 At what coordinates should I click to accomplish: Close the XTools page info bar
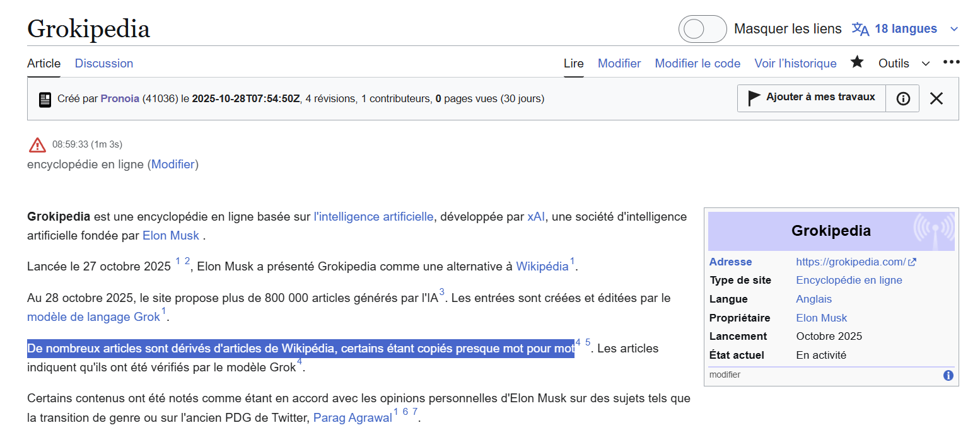click(936, 98)
